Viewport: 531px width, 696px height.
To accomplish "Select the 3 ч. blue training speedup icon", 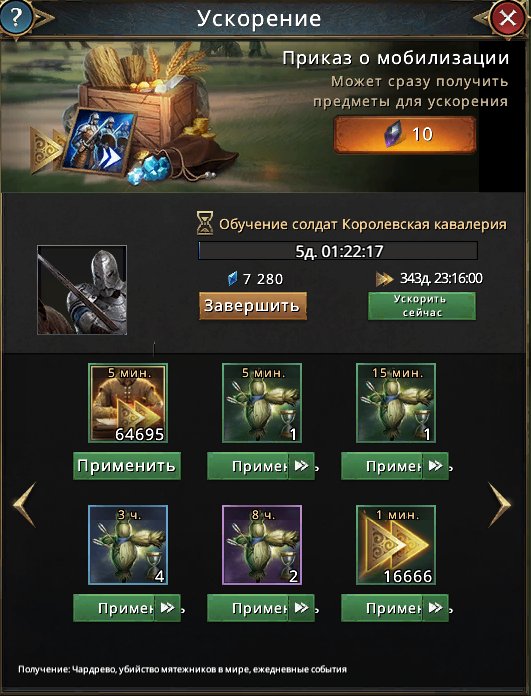I will 128,545.
